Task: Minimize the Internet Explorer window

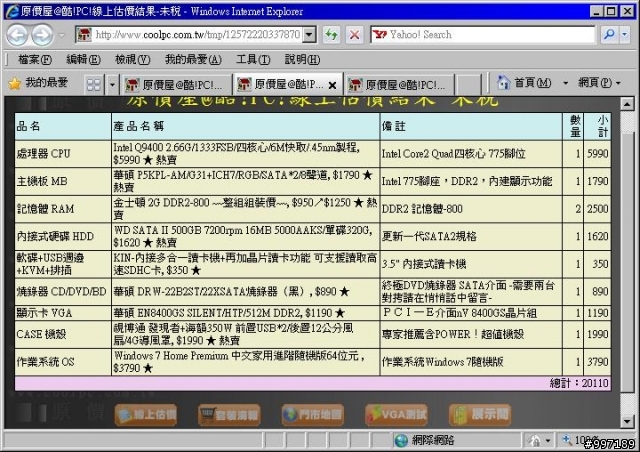Action: [x=597, y=11]
